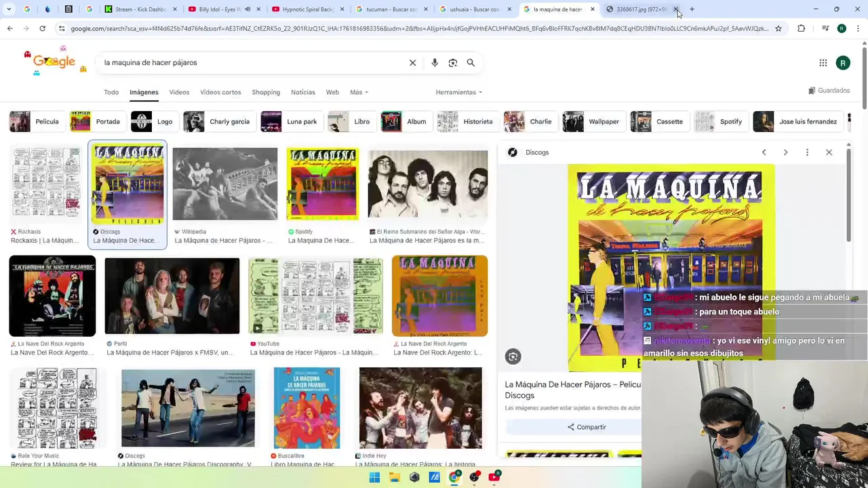Viewport: 868px width, 488px height.
Task: Open the Videos cortos tab
Action: [x=220, y=92]
